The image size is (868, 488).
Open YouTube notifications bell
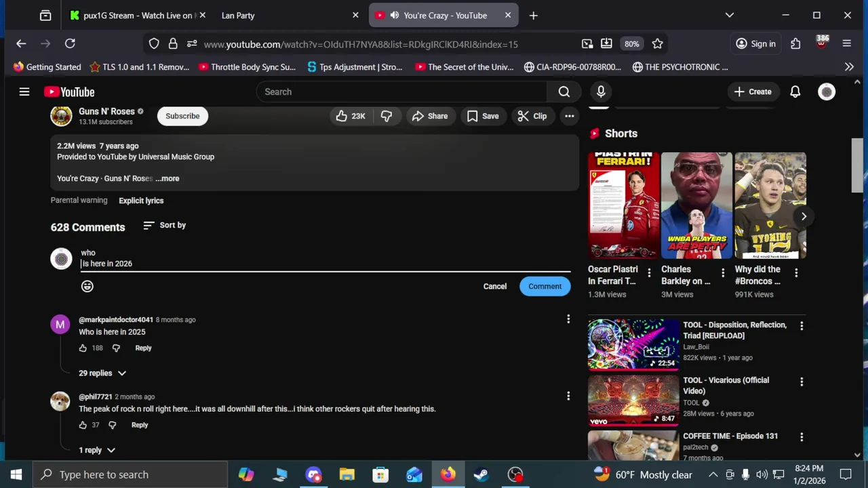coord(795,91)
